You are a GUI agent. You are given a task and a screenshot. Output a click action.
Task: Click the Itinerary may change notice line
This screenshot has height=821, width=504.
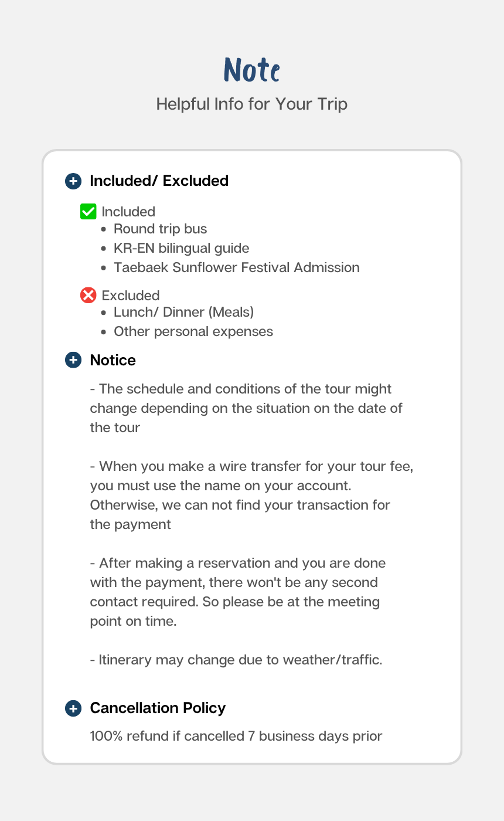[x=236, y=660]
